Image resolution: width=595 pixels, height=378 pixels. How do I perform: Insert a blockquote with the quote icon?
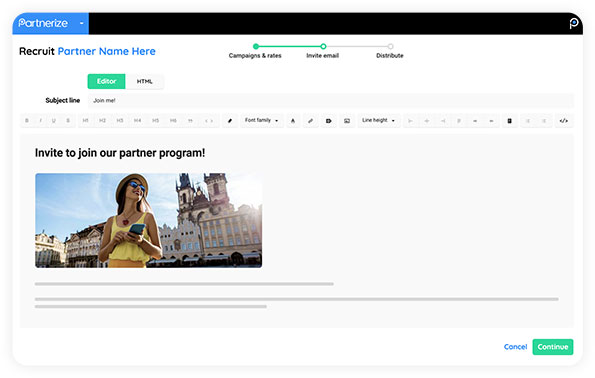point(190,121)
